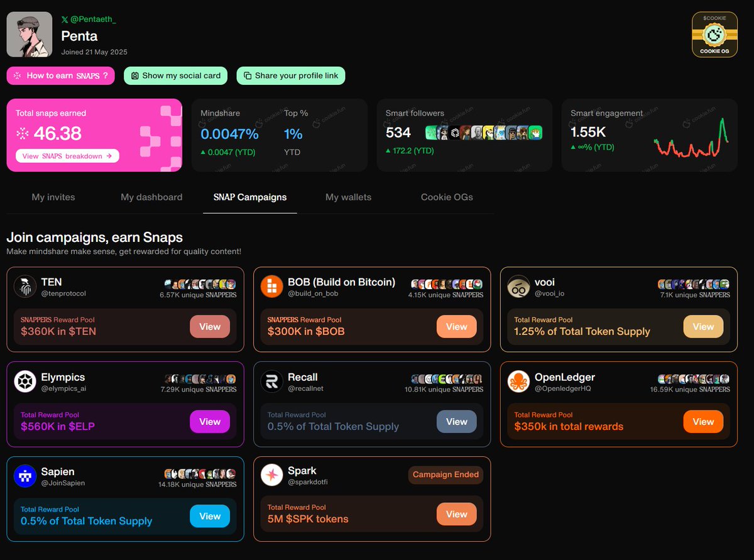The width and height of the screenshot is (754, 560).
Task: Click Show my social card button
Action: (176, 75)
